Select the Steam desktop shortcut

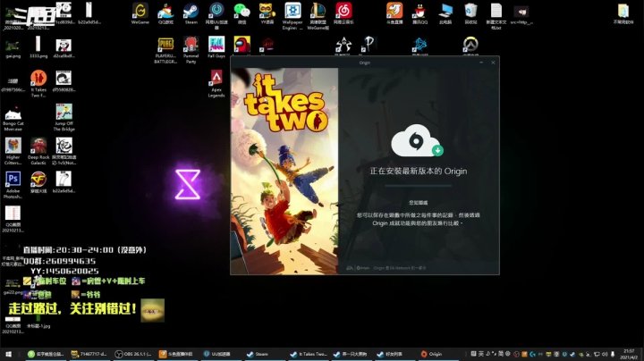(x=191, y=14)
